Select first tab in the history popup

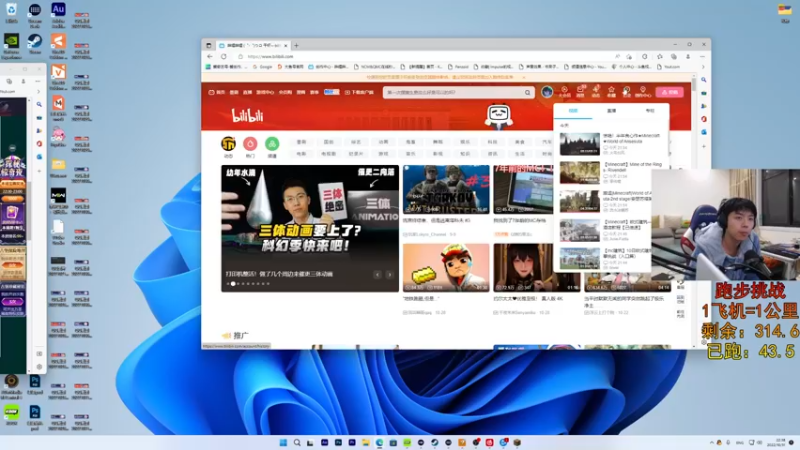573,111
